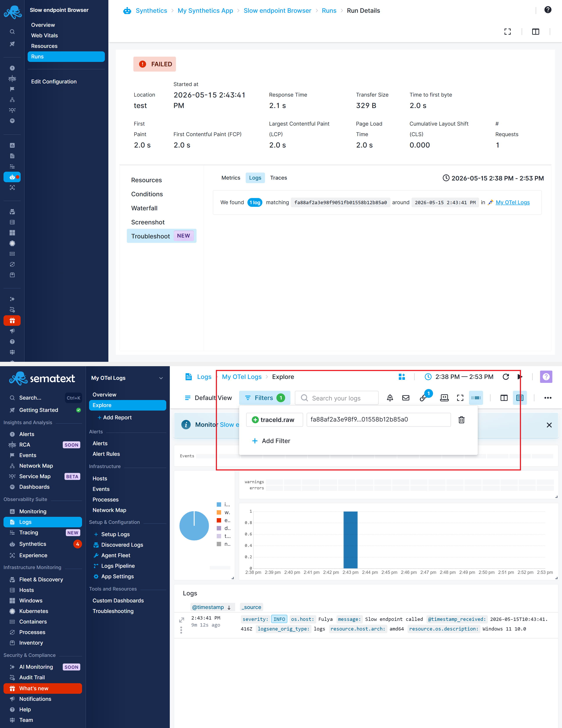The height and width of the screenshot is (728, 562).
Task: Toggle the Filters panel button
Action: pos(265,398)
